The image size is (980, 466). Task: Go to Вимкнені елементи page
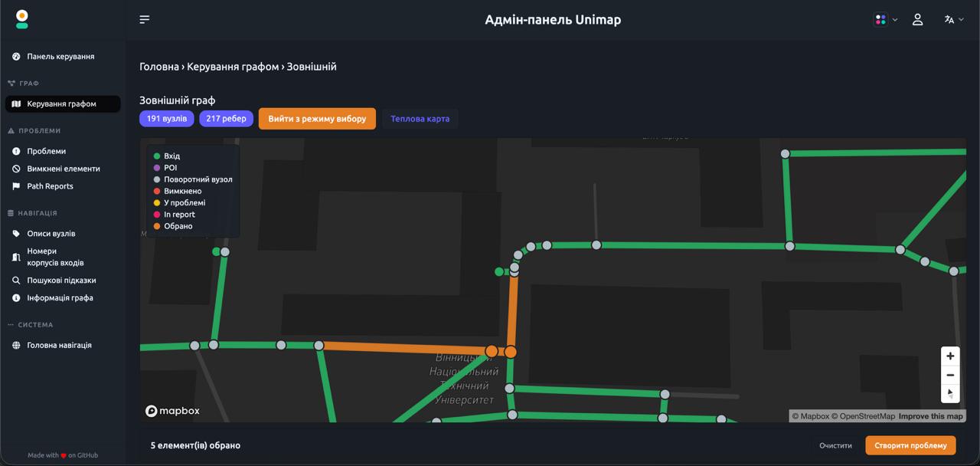(63, 169)
